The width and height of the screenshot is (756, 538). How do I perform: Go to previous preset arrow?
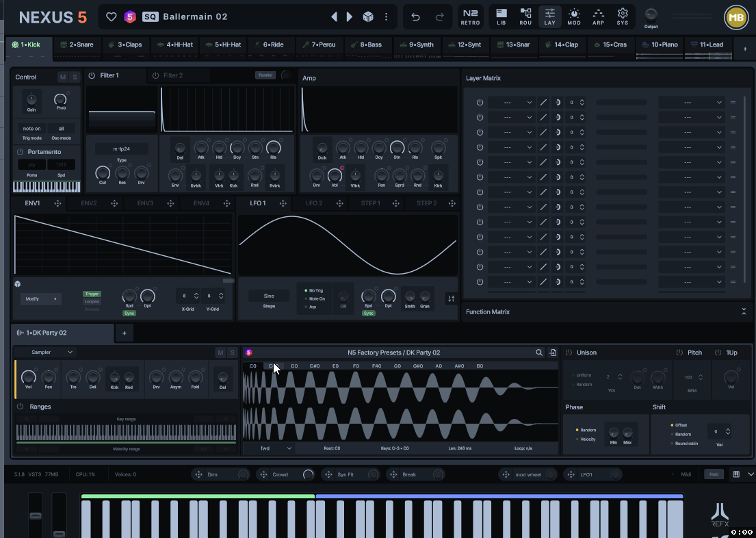point(334,17)
